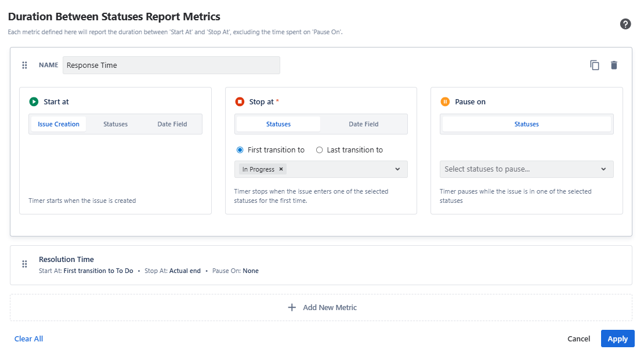Click the drag handle beside Response Time name
Image resolution: width=644 pixels, height=353 pixels.
[x=24, y=65]
